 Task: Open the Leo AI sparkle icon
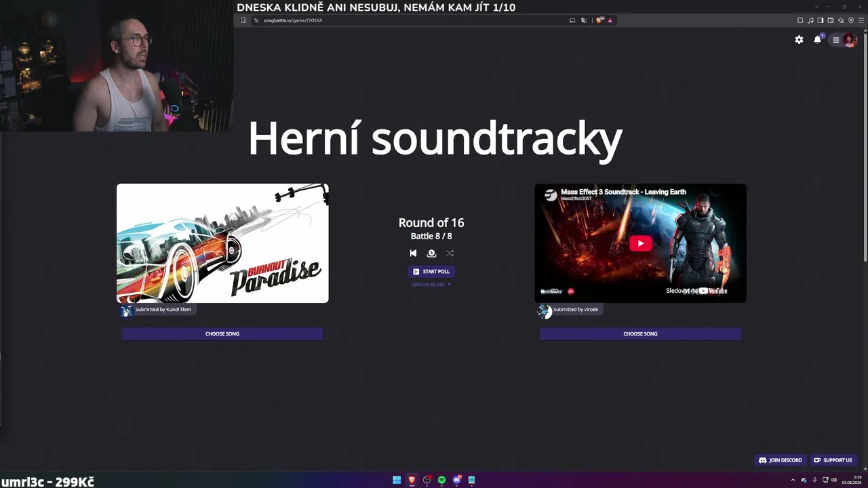[841, 20]
